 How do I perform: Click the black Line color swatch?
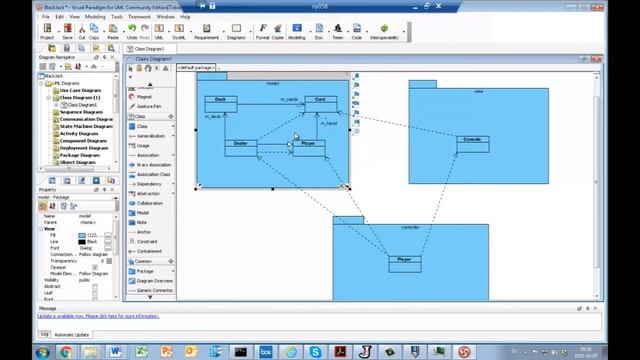click(82, 242)
